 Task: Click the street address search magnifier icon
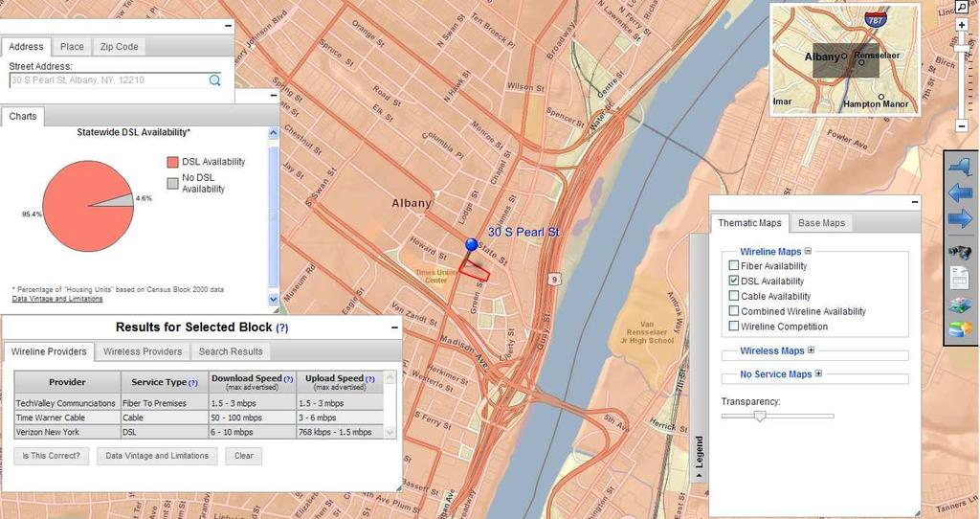click(x=214, y=80)
